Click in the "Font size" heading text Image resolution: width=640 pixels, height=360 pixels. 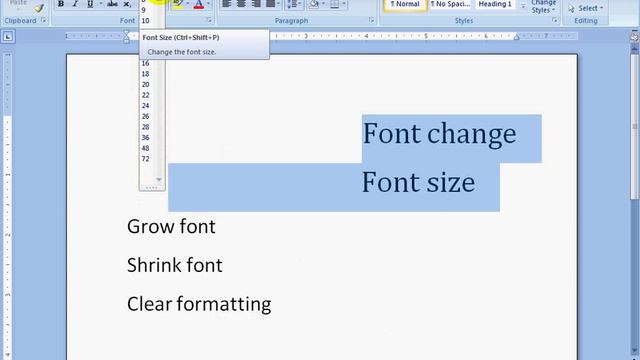point(418,182)
